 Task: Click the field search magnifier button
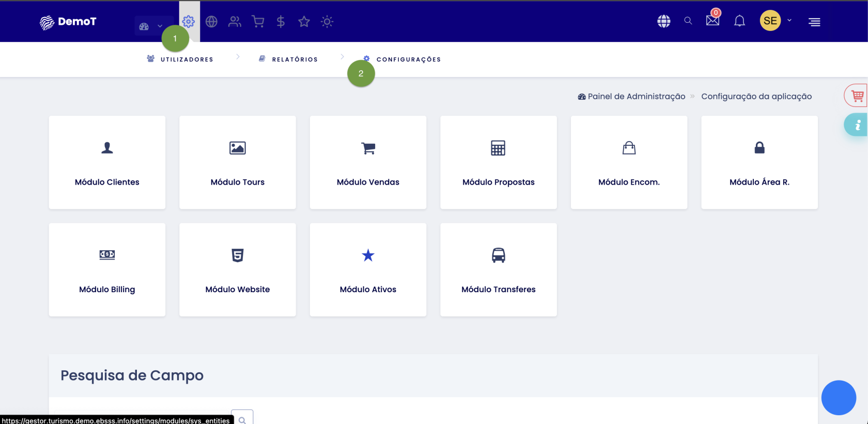[x=242, y=418]
